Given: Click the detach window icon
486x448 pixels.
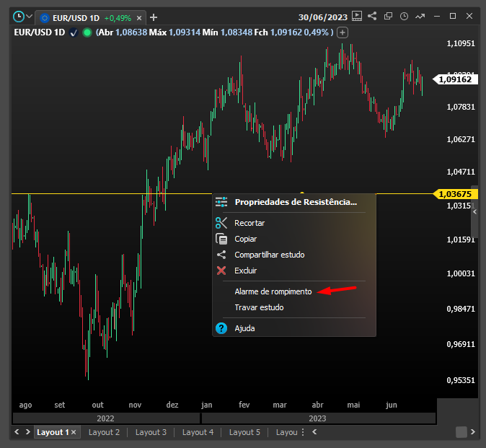Looking at the screenshot, I should click(389, 16).
